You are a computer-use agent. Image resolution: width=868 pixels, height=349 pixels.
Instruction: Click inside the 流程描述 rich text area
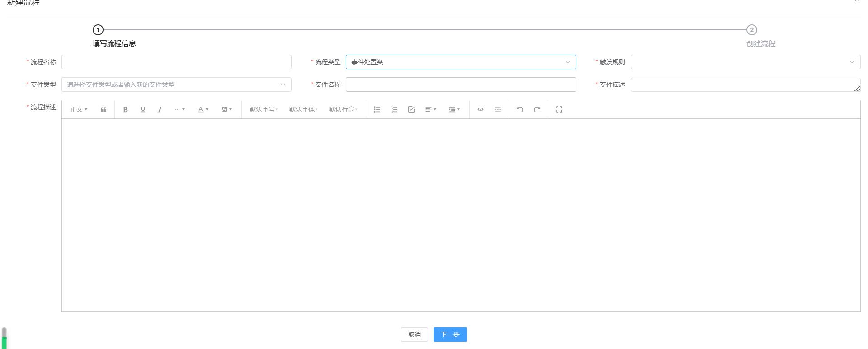tap(461, 215)
